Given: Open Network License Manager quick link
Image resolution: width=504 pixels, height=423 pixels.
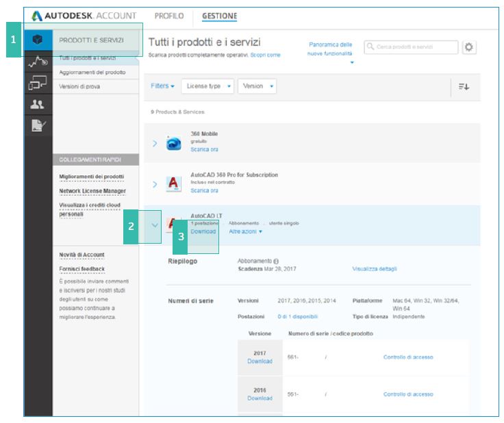Looking at the screenshot, I should tap(92, 191).
